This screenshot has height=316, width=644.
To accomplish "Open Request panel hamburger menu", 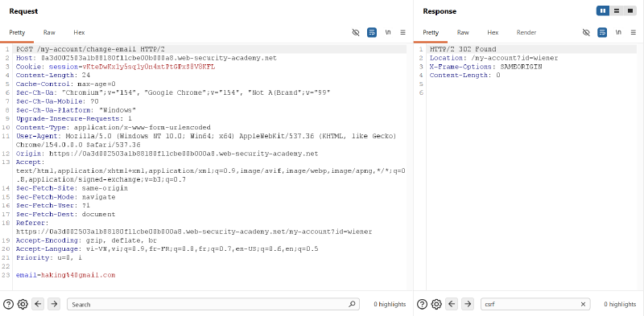I will pyautogui.click(x=403, y=32).
